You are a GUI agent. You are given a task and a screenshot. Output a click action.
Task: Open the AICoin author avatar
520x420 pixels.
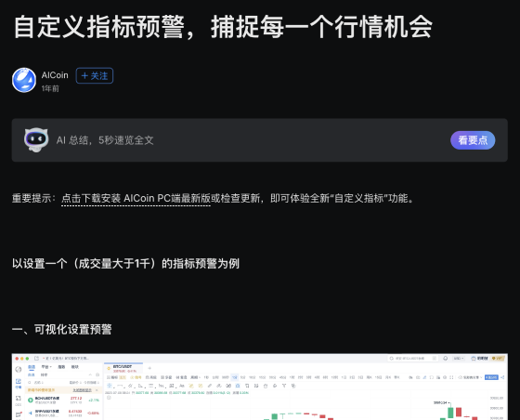tap(24, 80)
